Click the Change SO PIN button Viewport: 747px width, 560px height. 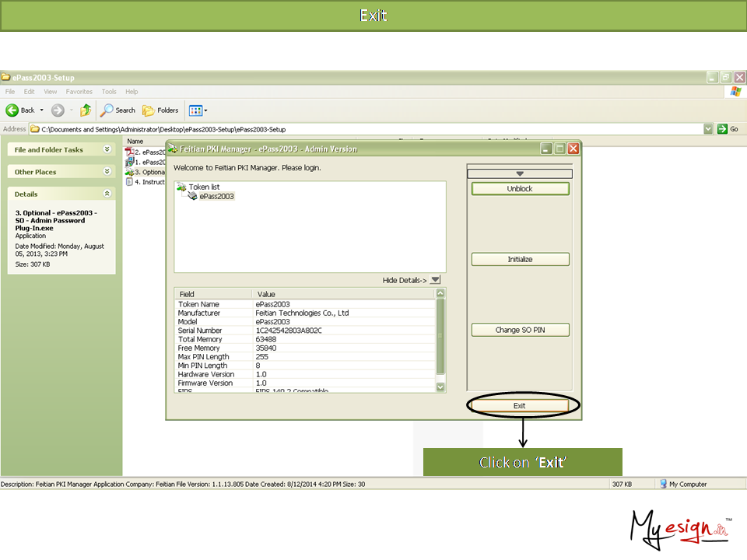coord(520,330)
